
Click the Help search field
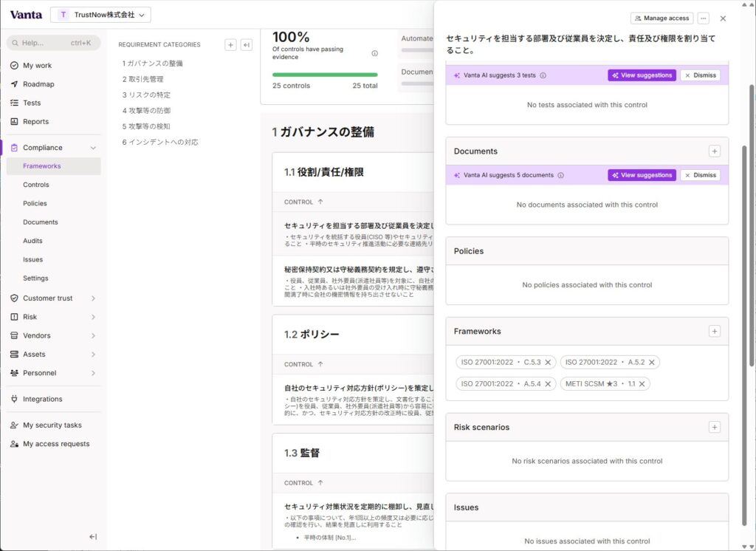(53, 43)
